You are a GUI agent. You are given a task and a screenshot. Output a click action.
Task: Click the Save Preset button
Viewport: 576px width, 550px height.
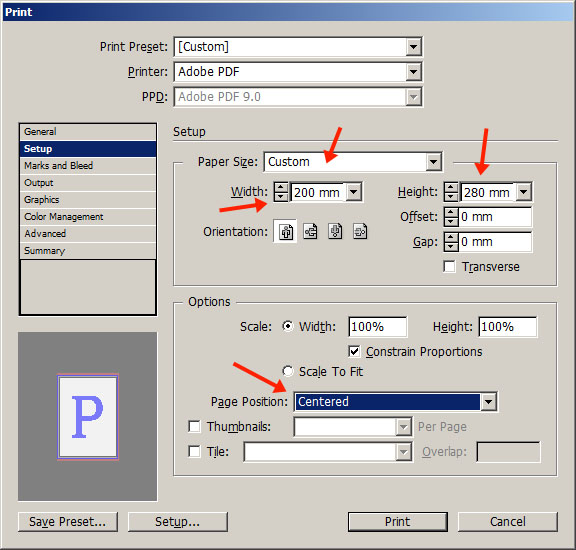(68, 522)
